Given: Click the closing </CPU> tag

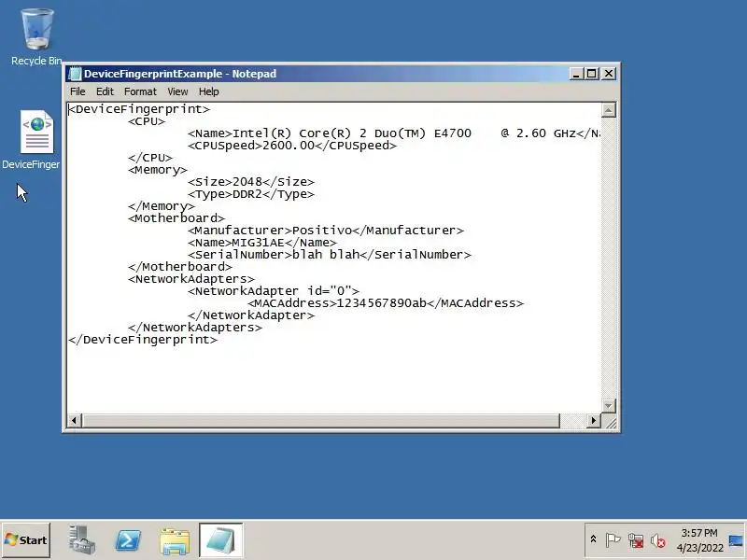Looking at the screenshot, I should coord(150,158).
